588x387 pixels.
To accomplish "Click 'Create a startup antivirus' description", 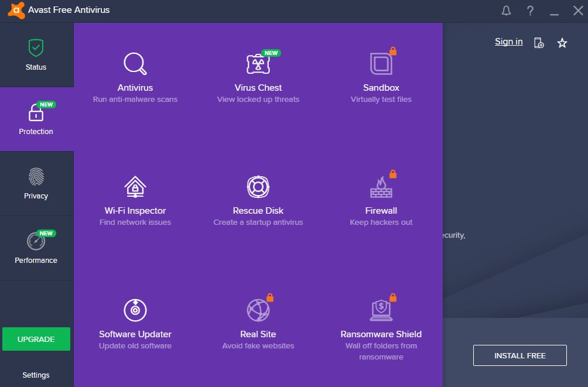I will point(258,222).
